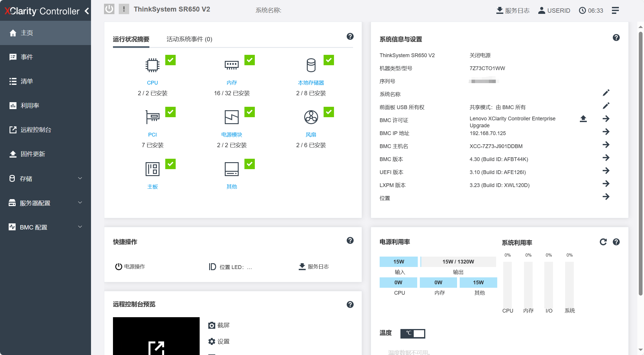Viewport: 644px width, 355px height.
Task: Click the CPU chip icon
Action: tap(152, 65)
